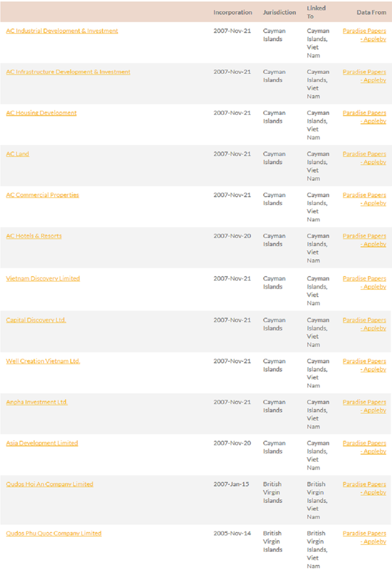Open AC Industrial Development & Investment link

(62, 31)
